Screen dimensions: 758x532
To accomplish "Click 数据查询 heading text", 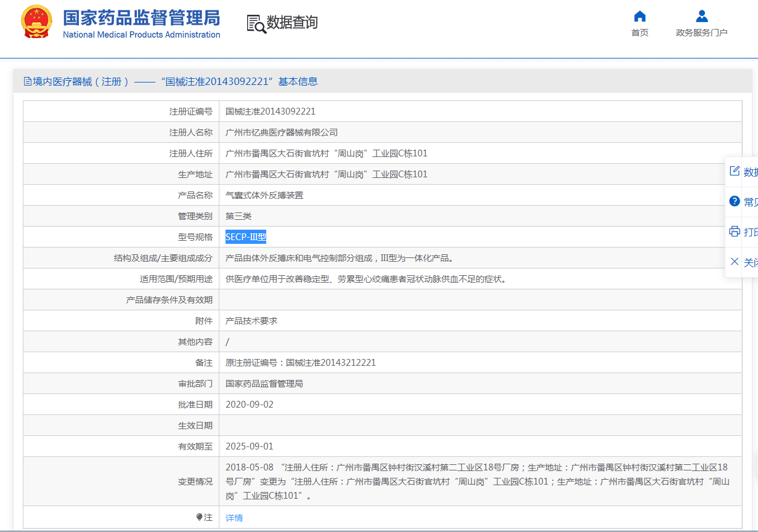I will 292,23.
